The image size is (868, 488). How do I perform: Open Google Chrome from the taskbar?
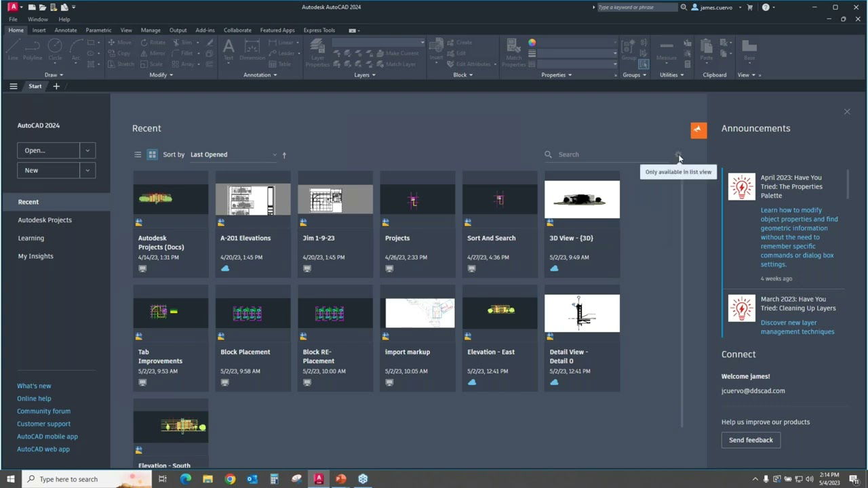[230, 479]
